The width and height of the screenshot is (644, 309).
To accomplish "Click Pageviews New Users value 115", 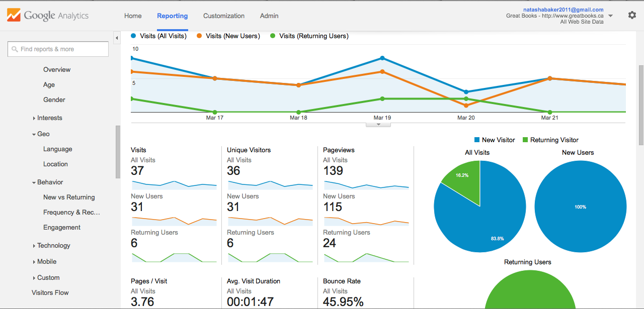I will click(x=333, y=207).
